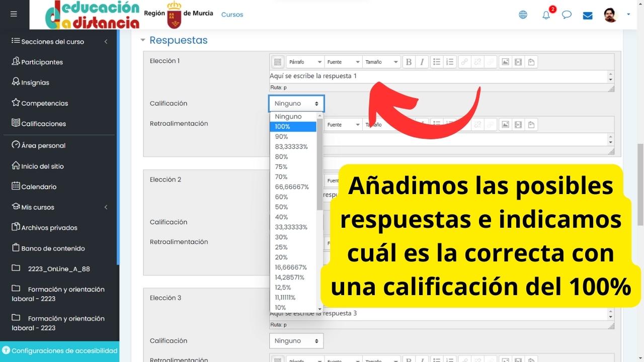Screen dimensions: 644x362
Task: Toggle the toolbar expand icon in Elección 1
Action: coord(277,62)
